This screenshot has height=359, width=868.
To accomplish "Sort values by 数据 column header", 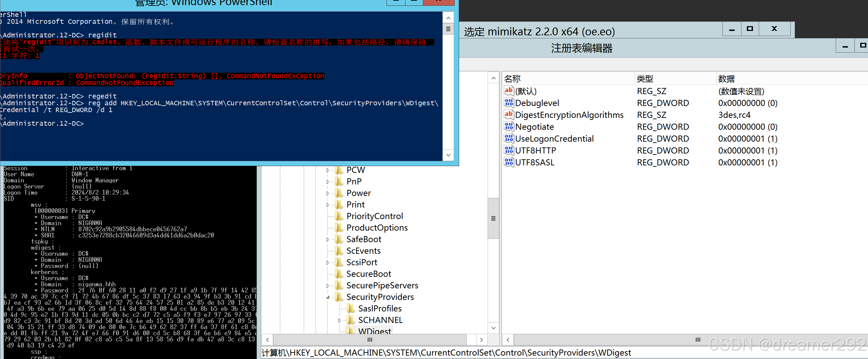I will click(x=792, y=78).
